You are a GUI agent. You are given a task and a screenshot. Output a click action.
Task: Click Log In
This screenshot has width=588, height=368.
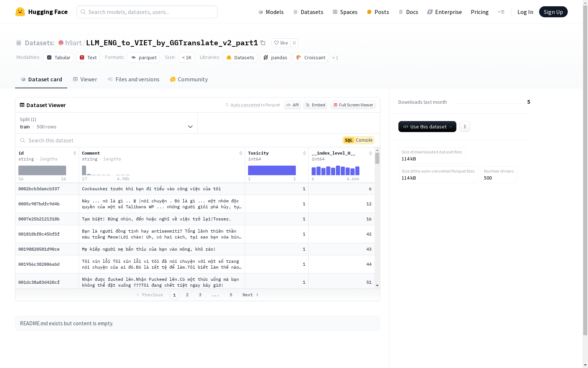click(x=525, y=12)
